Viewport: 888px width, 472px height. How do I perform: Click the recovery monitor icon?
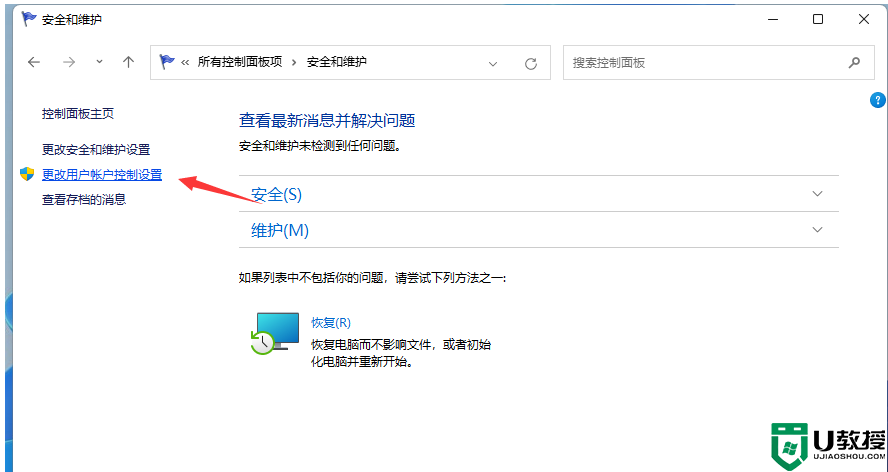tap(275, 332)
